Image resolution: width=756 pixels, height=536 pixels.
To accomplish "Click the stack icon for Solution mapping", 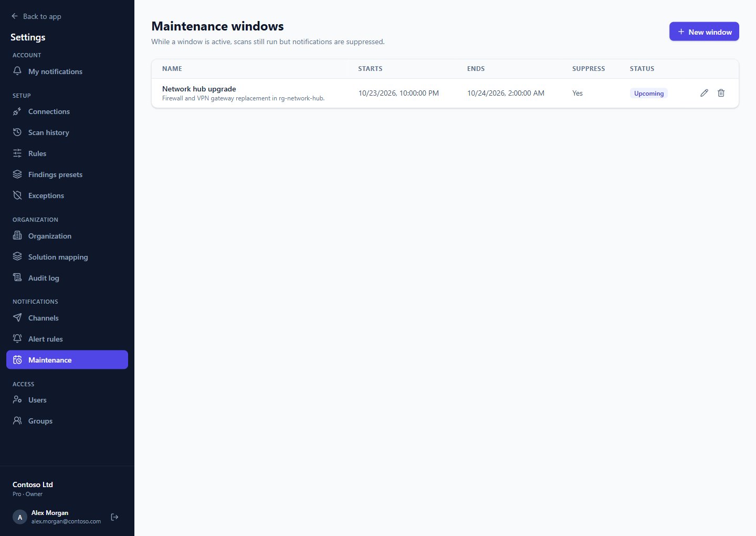I will pyautogui.click(x=17, y=256).
